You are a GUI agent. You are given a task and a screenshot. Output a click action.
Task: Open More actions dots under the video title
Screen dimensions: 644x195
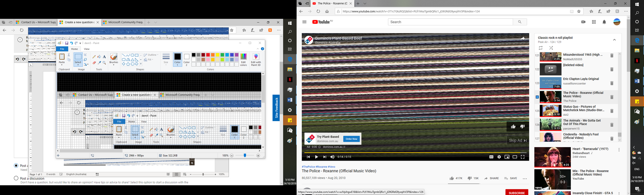[x=525, y=179]
